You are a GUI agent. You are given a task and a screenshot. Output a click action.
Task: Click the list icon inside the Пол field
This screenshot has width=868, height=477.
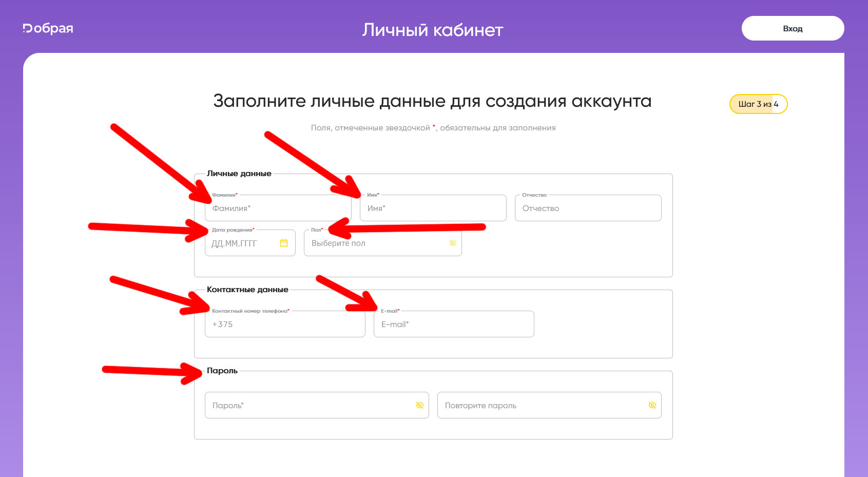click(x=453, y=243)
